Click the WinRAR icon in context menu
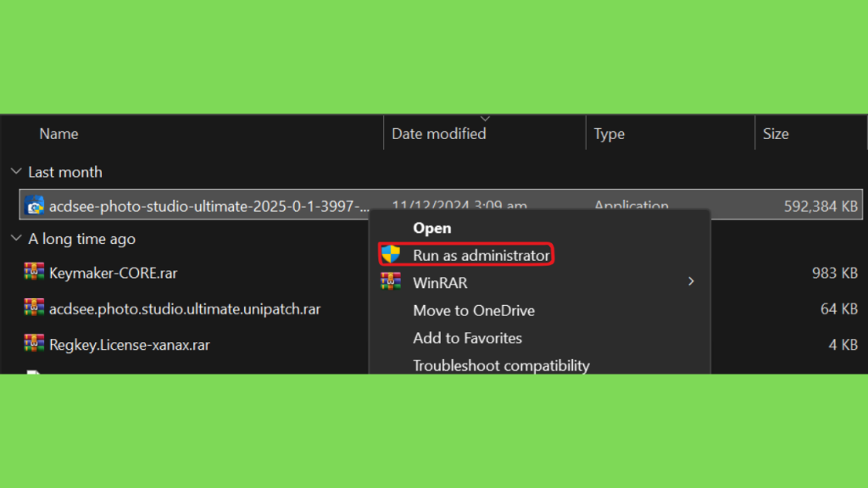This screenshot has width=868, height=488. point(391,281)
